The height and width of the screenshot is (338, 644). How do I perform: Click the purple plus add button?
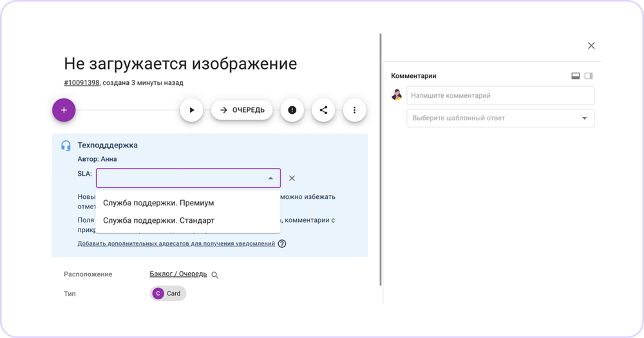(x=64, y=110)
